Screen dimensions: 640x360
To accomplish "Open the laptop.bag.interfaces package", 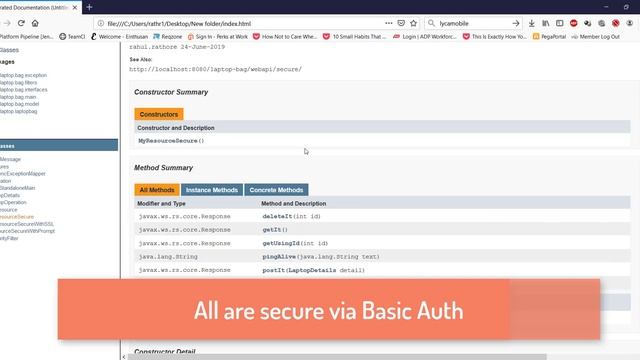I will pyautogui.click(x=24, y=89).
